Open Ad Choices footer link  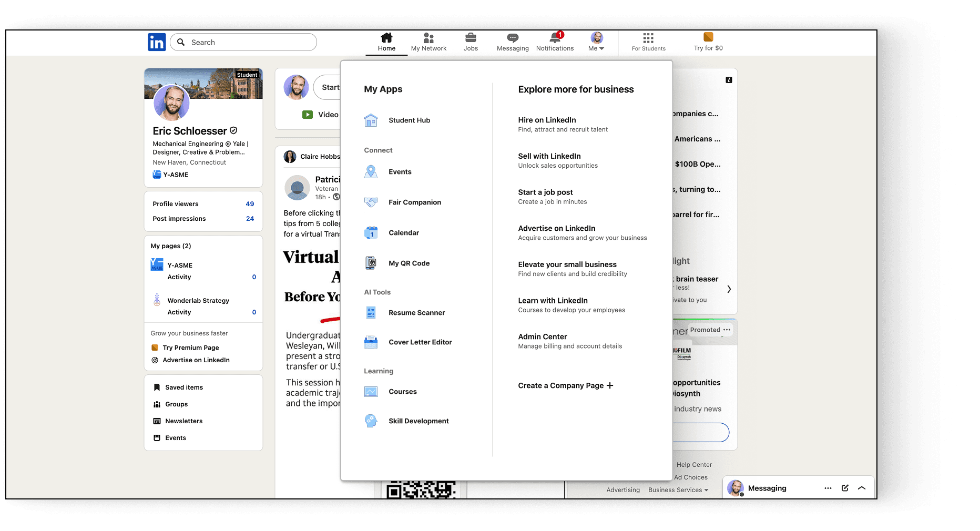(x=691, y=477)
